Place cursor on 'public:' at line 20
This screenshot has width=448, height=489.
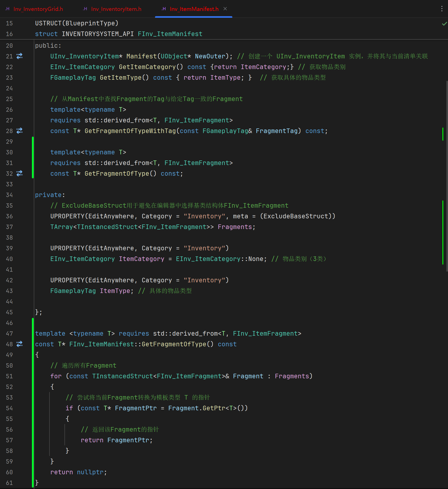tap(48, 46)
